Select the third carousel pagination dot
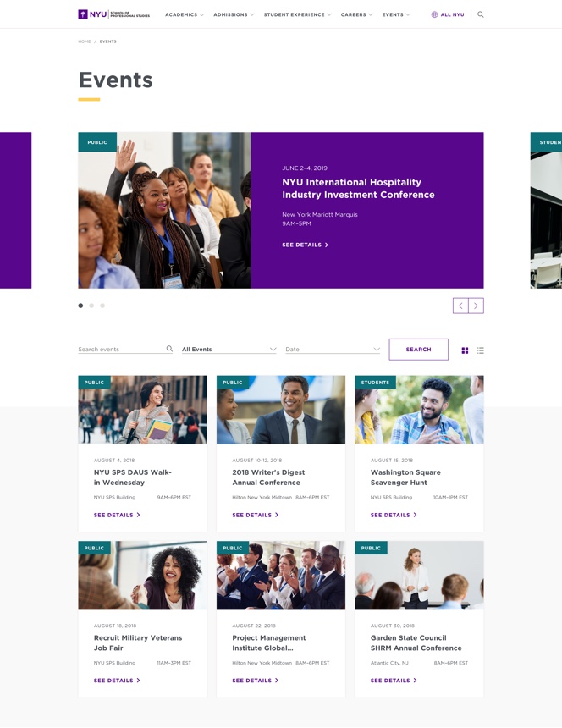 point(102,306)
